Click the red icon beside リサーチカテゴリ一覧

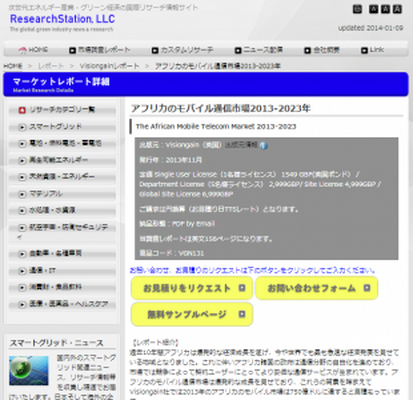coord(22,110)
